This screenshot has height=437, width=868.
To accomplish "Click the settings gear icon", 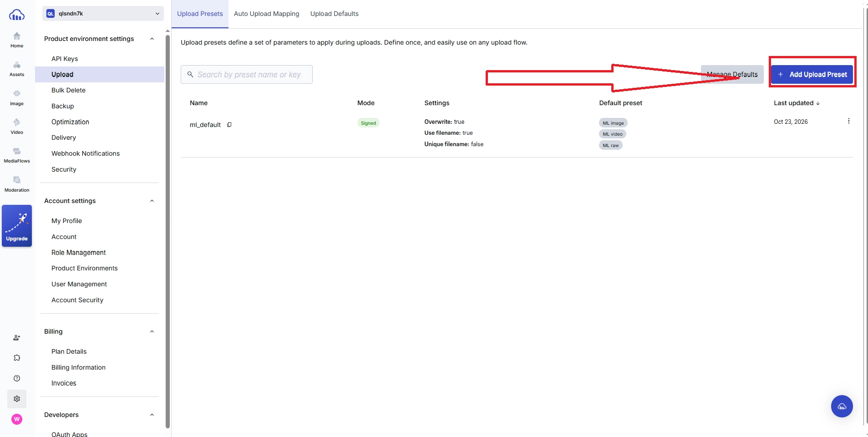I will tap(17, 399).
